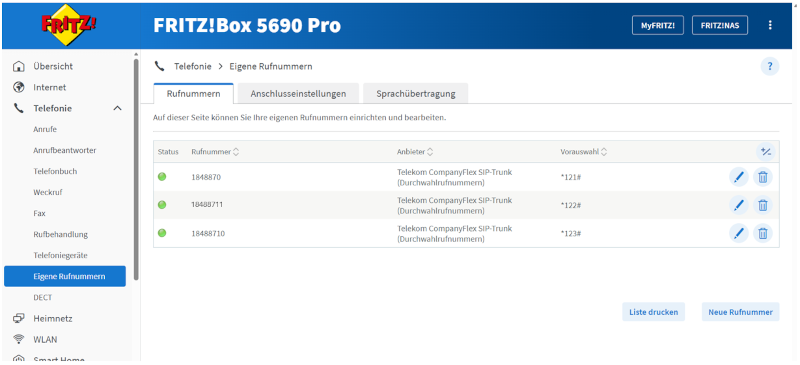Click the *122# preselection value
This screenshot has width=800, height=365.
(x=570, y=205)
